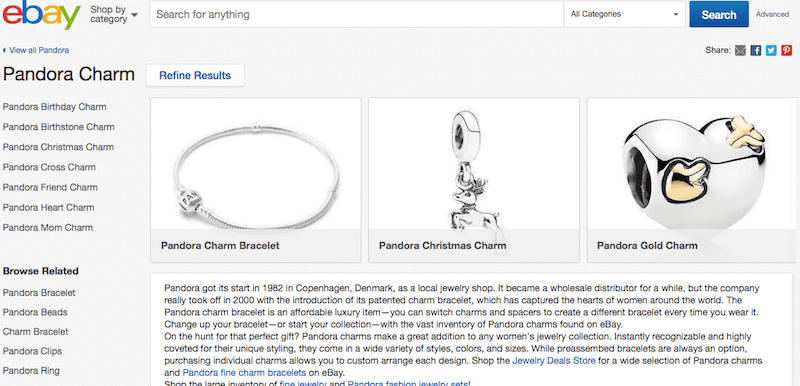This screenshot has width=800, height=386.
Task: Open the Pandora Christmas Charm reindeer thumbnail
Action: [473, 180]
